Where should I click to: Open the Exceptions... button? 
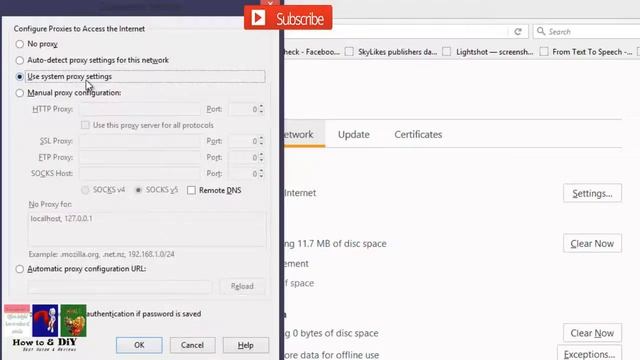coord(589,353)
